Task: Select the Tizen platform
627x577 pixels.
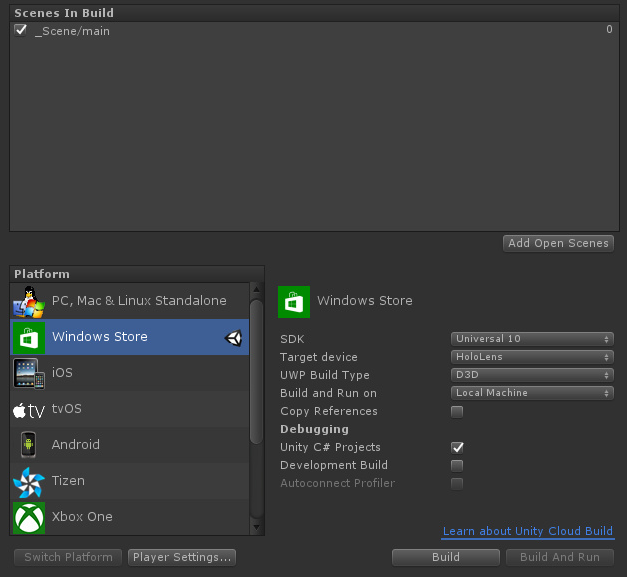Action: point(130,481)
